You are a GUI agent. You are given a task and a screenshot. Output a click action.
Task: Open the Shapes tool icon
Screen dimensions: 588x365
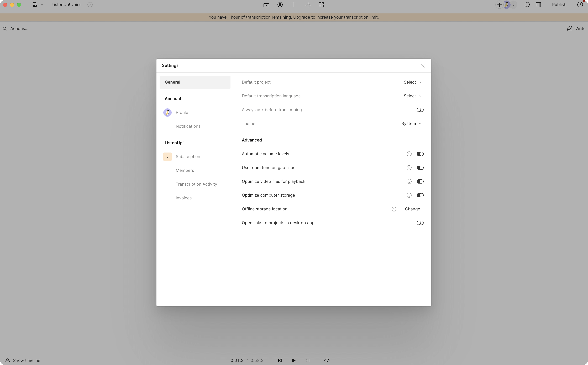307,5
